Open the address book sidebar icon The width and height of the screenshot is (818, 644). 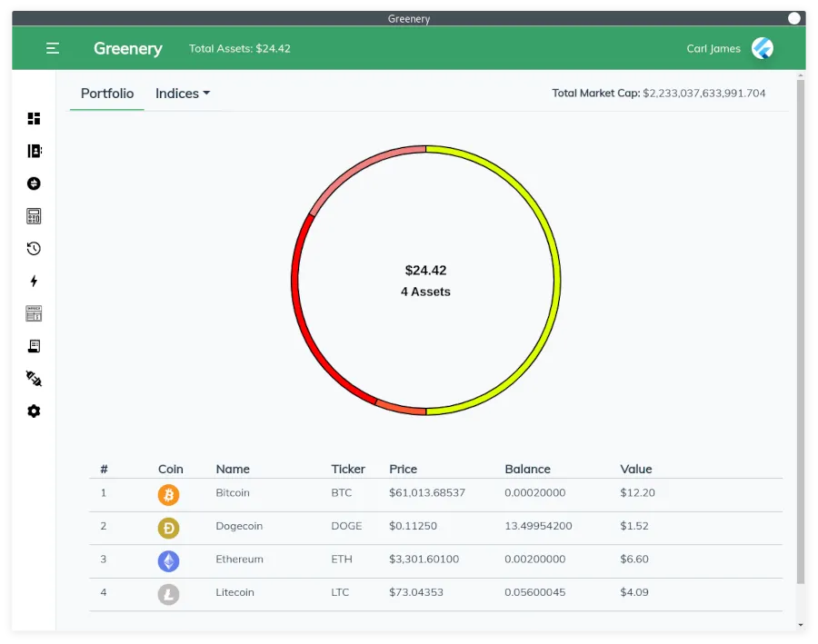pyautogui.click(x=34, y=151)
